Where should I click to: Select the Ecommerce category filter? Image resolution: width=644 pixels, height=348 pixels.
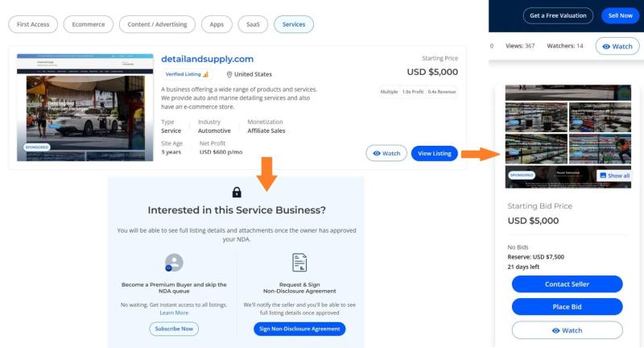point(89,24)
